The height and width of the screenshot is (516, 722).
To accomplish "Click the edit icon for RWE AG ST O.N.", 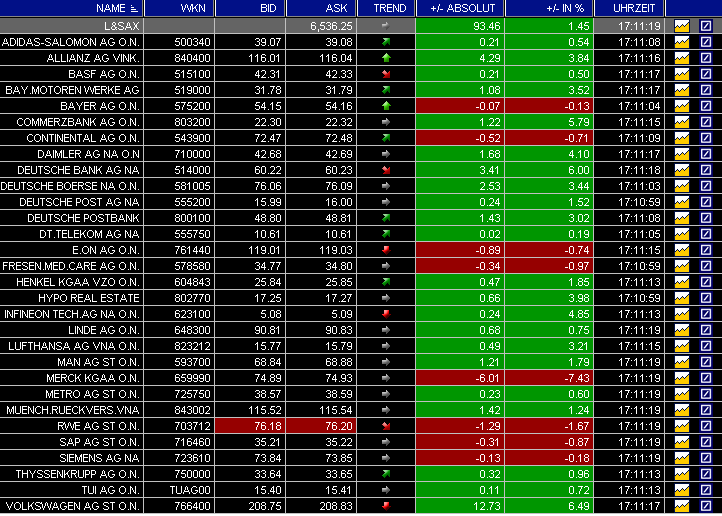I will 706,426.
